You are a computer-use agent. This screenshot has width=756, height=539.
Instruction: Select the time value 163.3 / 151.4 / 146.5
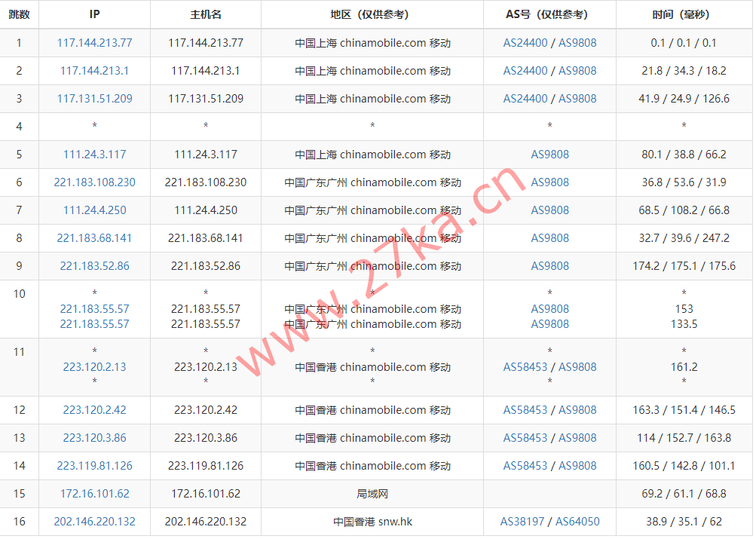pyautogui.click(x=684, y=410)
